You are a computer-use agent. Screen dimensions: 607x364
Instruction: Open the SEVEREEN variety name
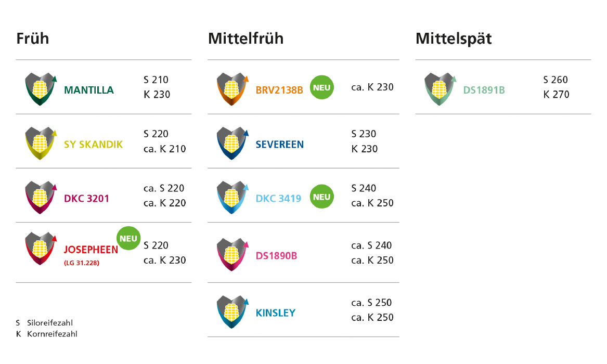[x=279, y=144]
